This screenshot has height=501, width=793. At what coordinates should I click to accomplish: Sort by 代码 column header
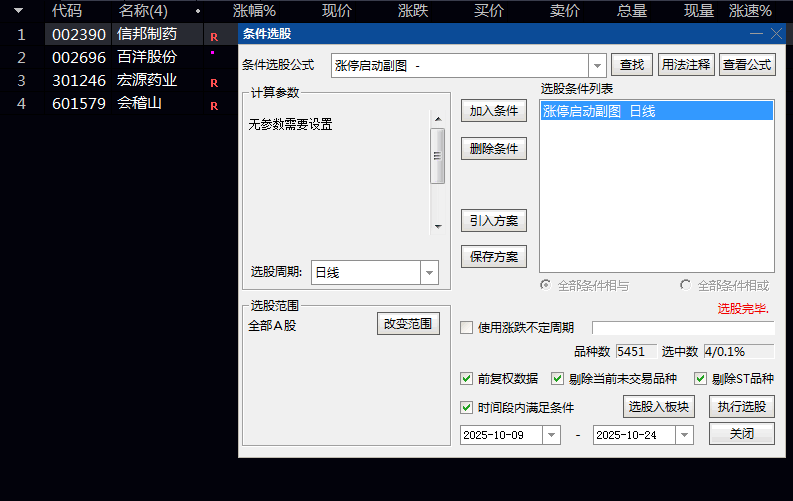(66, 11)
